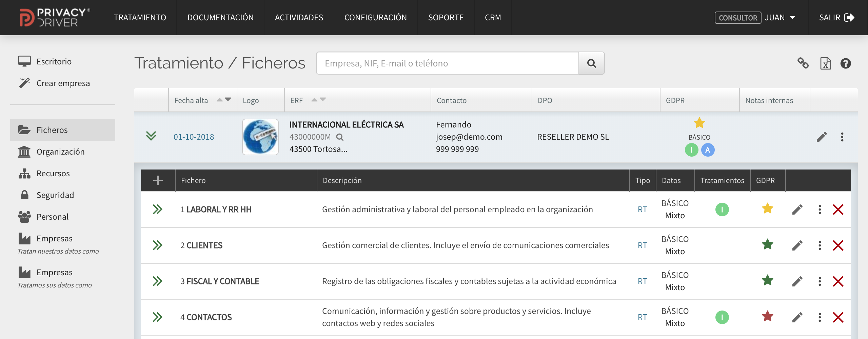This screenshot has width=868, height=339.
Task: Open the JUAN user dropdown
Action: tap(780, 18)
